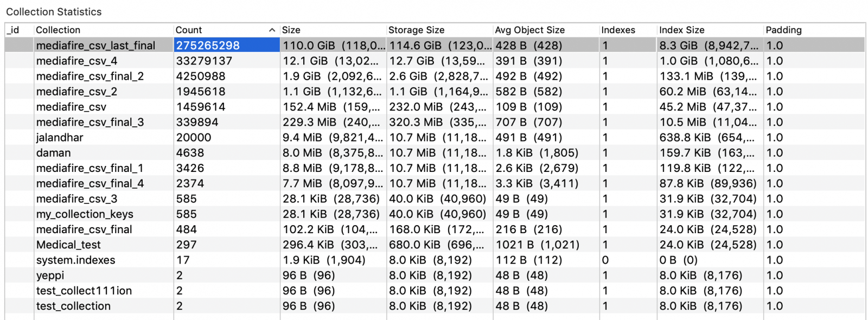This screenshot has height=320, width=868.
Task: Select the my_collection_keys row
Action: (x=85, y=214)
